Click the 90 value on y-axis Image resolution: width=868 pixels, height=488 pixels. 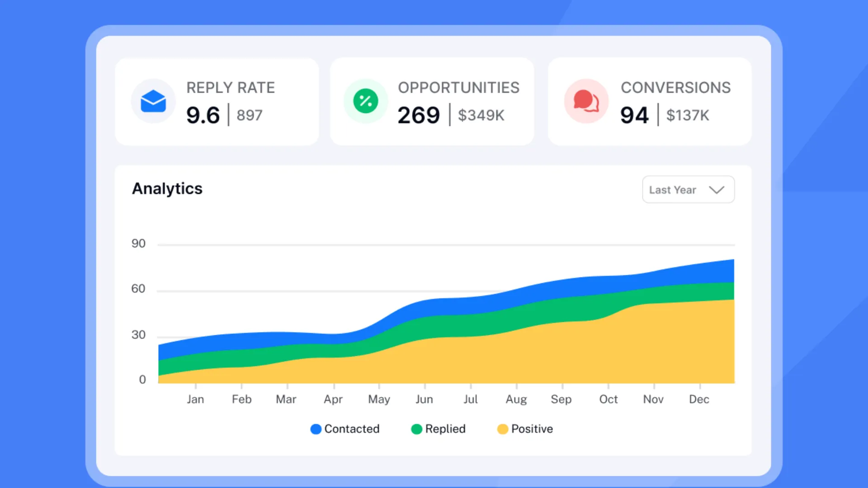click(138, 244)
